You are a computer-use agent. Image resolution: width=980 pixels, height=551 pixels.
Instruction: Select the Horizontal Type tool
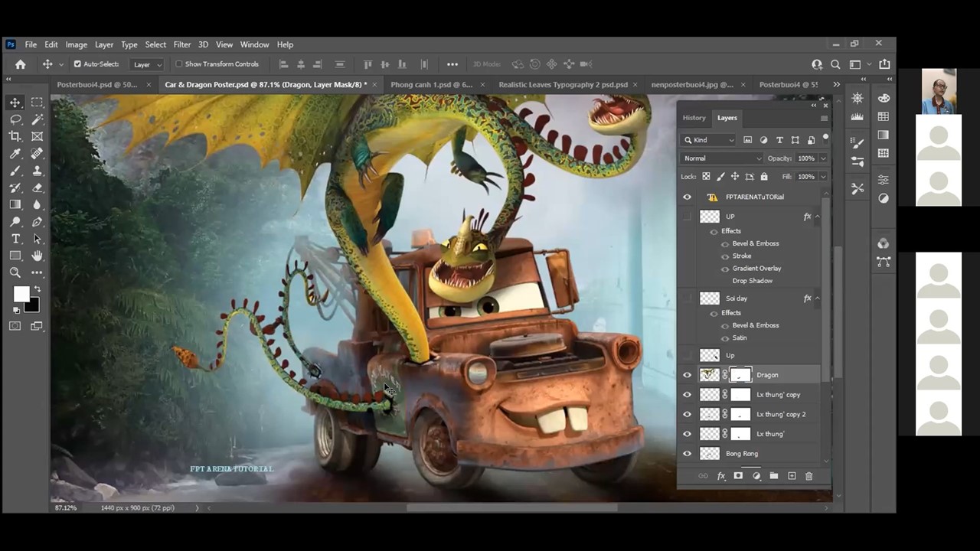coord(15,239)
